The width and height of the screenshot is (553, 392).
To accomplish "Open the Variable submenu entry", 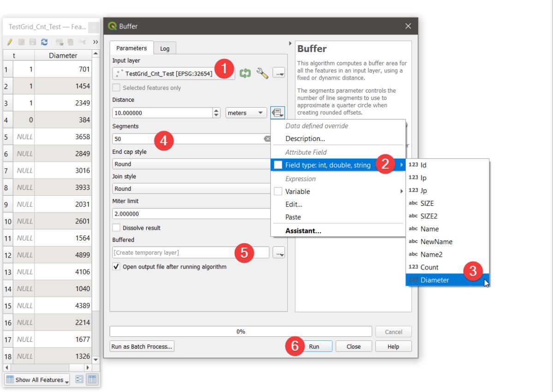I will point(338,191).
